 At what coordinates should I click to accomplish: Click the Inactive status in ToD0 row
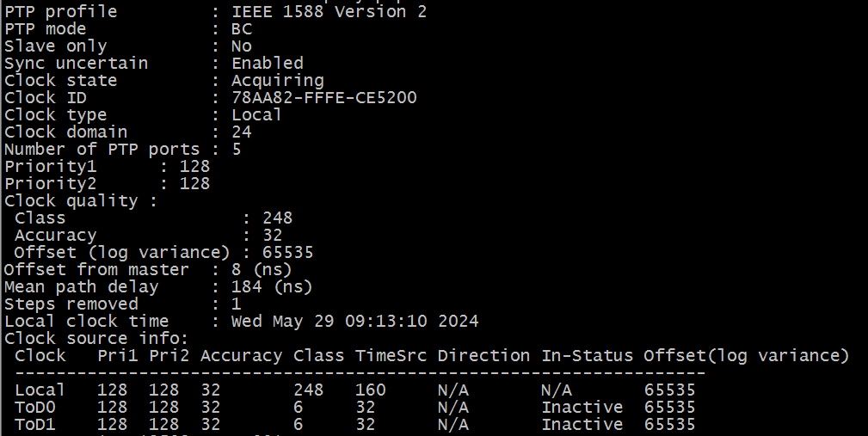tap(582, 407)
